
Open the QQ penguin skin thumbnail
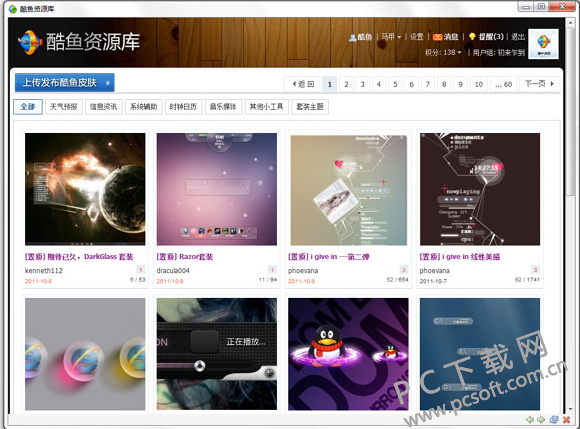348,354
